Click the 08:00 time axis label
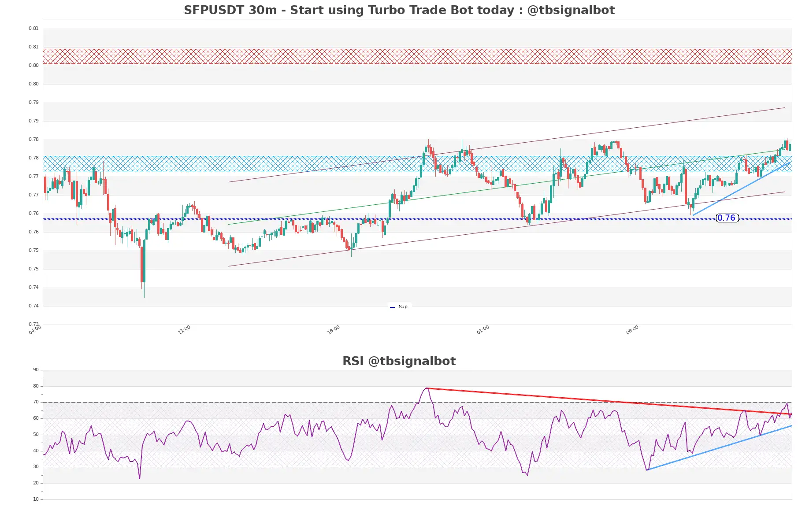Viewport: 798px width, 532px height. tap(632, 330)
